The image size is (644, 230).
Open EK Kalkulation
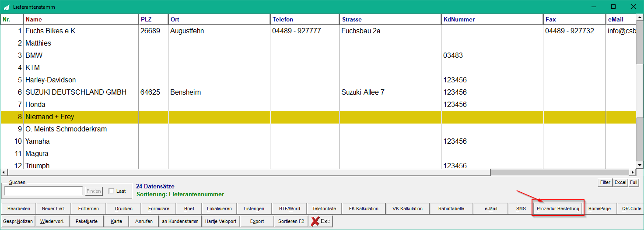click(364, 209)
